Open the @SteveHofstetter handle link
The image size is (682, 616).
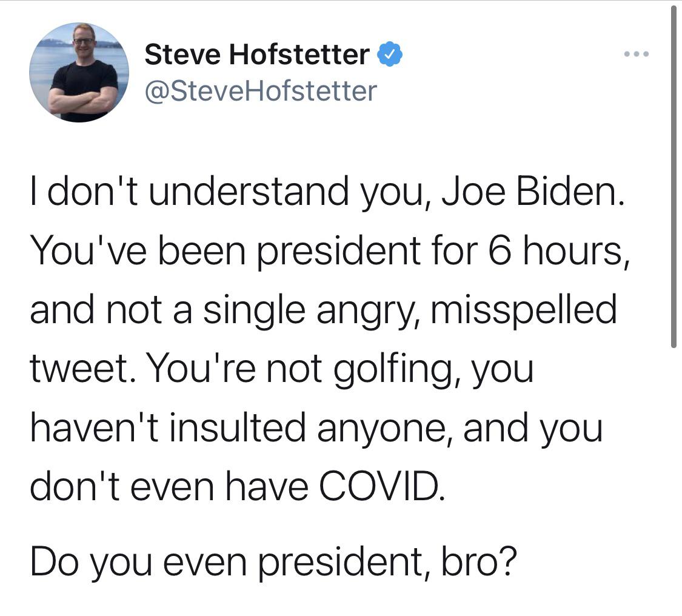click(261, 91)
